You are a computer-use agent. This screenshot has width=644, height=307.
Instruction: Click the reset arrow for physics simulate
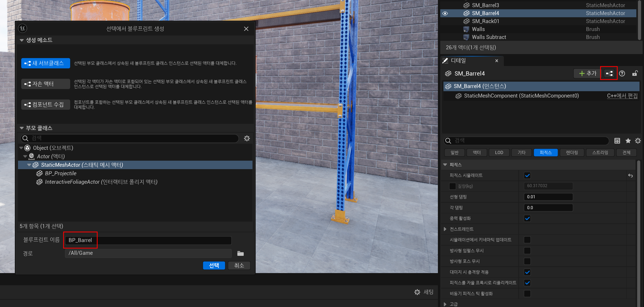630,176
